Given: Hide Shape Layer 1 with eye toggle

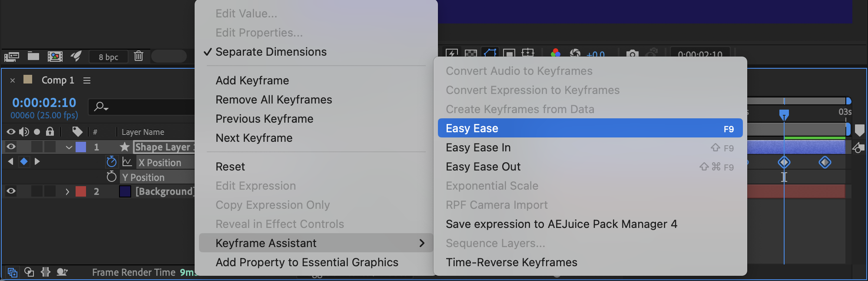Looking at the screenshot, I should coord(11,147).
